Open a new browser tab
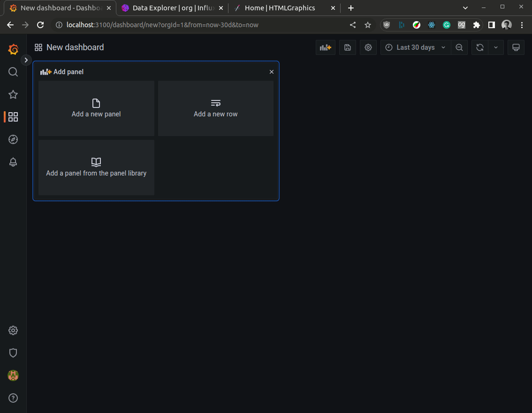 (x=351, y=8)
